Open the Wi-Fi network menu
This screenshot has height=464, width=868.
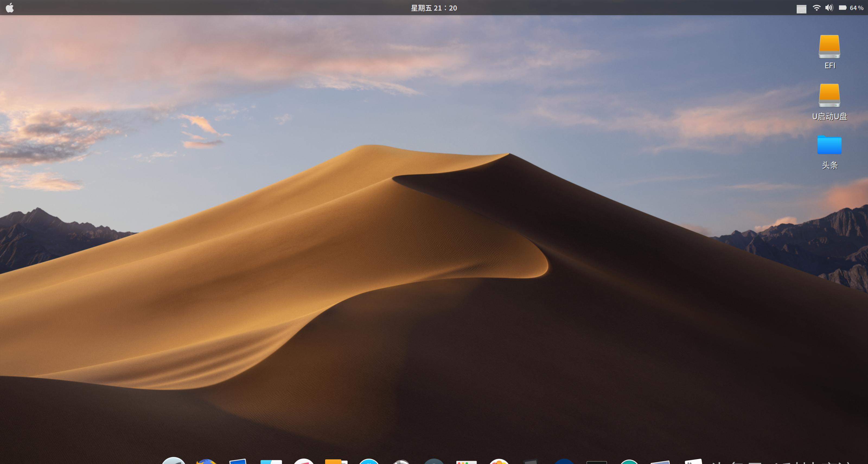click(x=816, y=8)
